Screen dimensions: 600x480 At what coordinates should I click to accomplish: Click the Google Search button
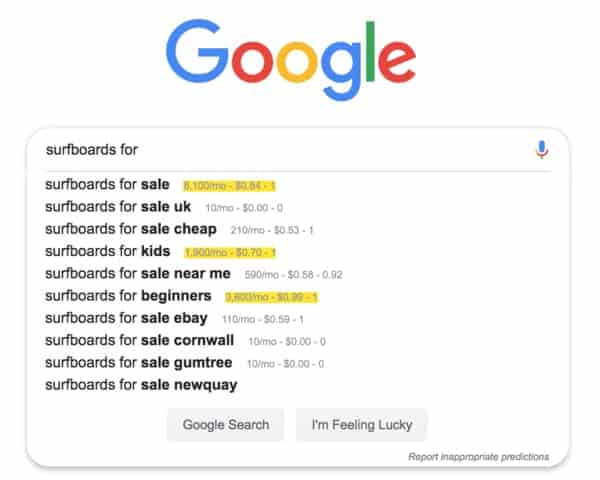pyautogui.click(x=226, y=424)
